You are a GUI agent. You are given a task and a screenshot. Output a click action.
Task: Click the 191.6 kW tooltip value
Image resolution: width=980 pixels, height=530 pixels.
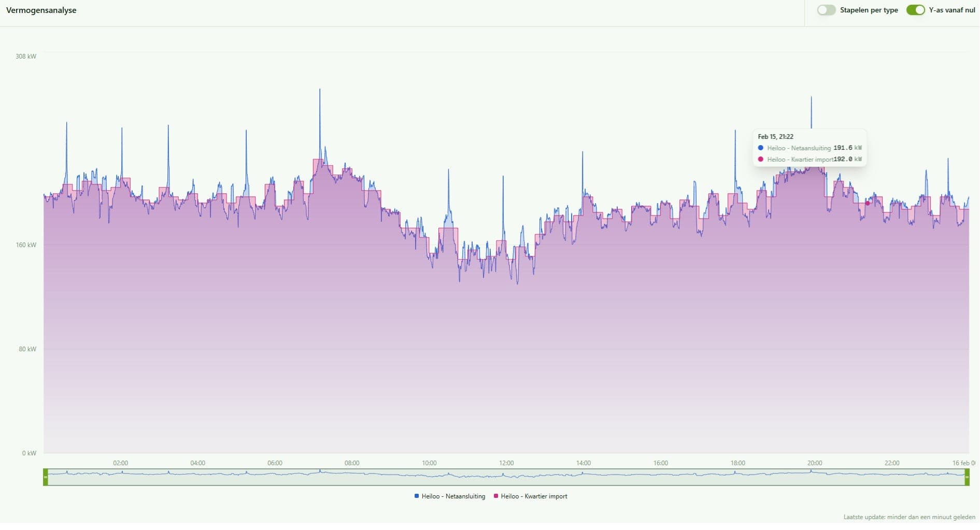click(847, 148)
